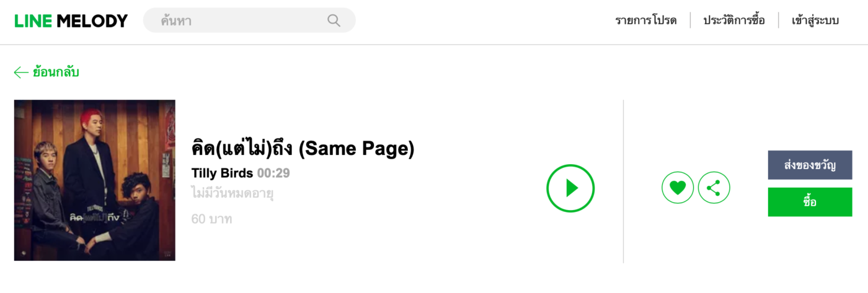This screenshot has width=868, height=293.
Task: Click the ไม่มีวันหมดอายุ expiry text
Action: coord(232,194)
